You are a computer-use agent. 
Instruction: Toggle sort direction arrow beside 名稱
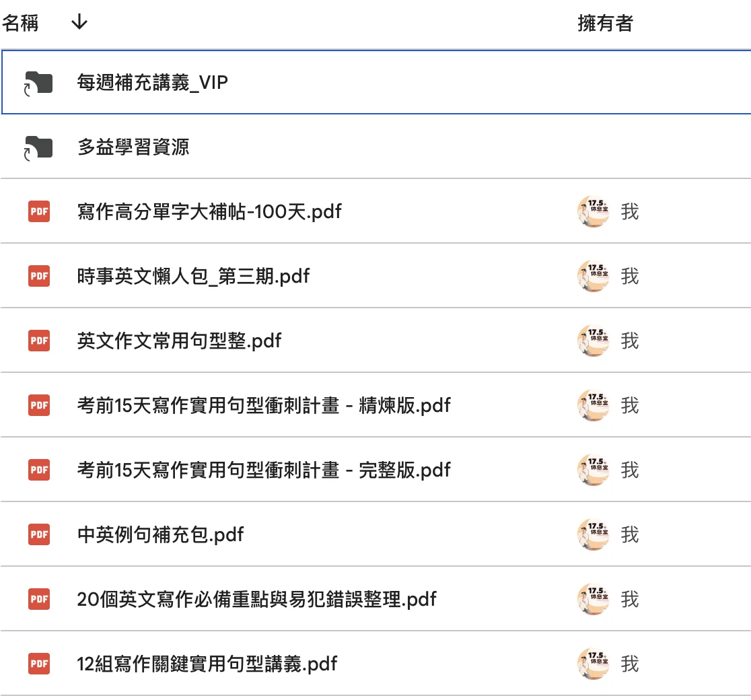point(79,23)
